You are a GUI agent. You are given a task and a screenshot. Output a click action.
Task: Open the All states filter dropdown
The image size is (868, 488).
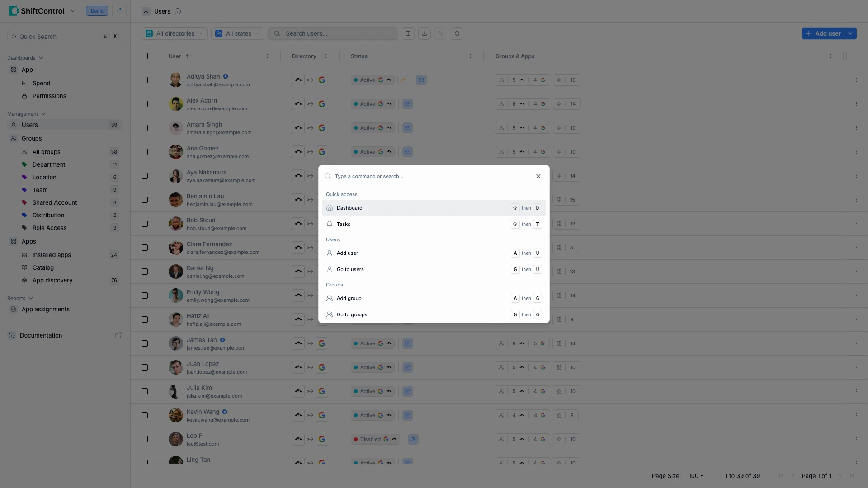coord(238,33)
